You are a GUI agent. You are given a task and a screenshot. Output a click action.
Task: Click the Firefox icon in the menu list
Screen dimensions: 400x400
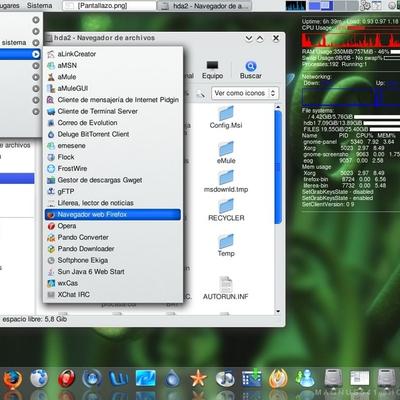coord(51,215)
